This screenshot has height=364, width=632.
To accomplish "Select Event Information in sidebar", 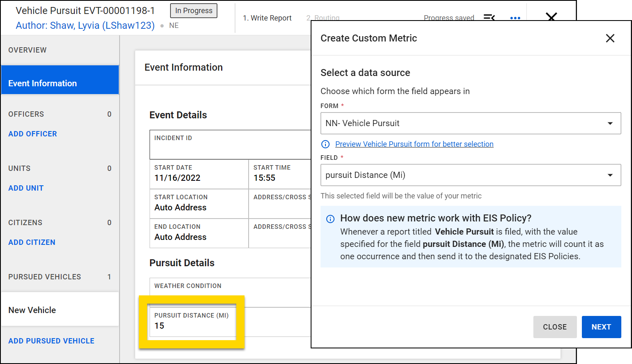I will tap(60, 83).
